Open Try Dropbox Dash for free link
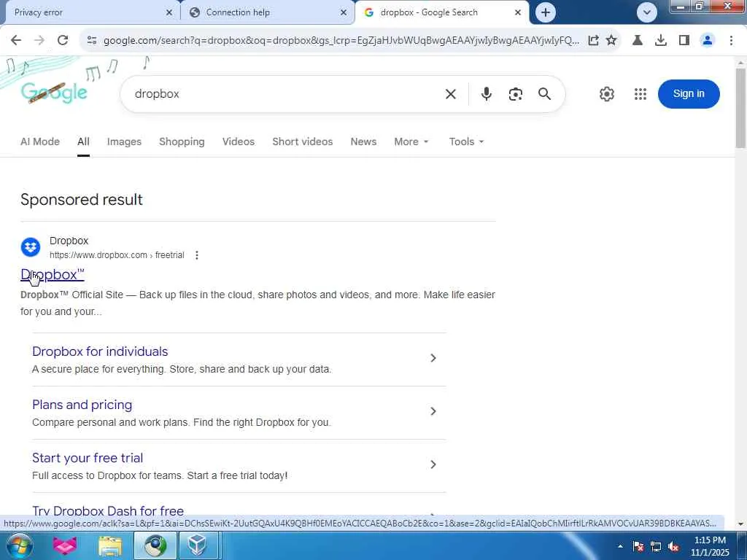Screen dimensions: 747x560 click(108, 510)
